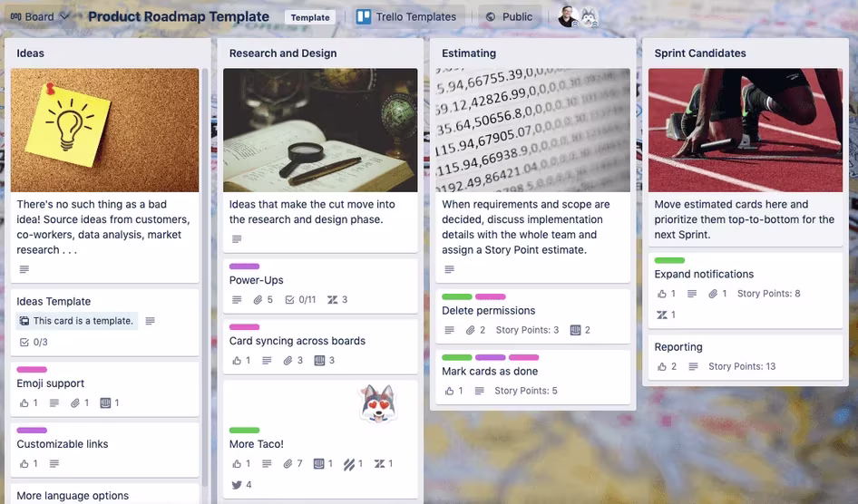Click description icon under Research and Design intro
The width and height of the screenshot is (858, 504).
[237, 239]
